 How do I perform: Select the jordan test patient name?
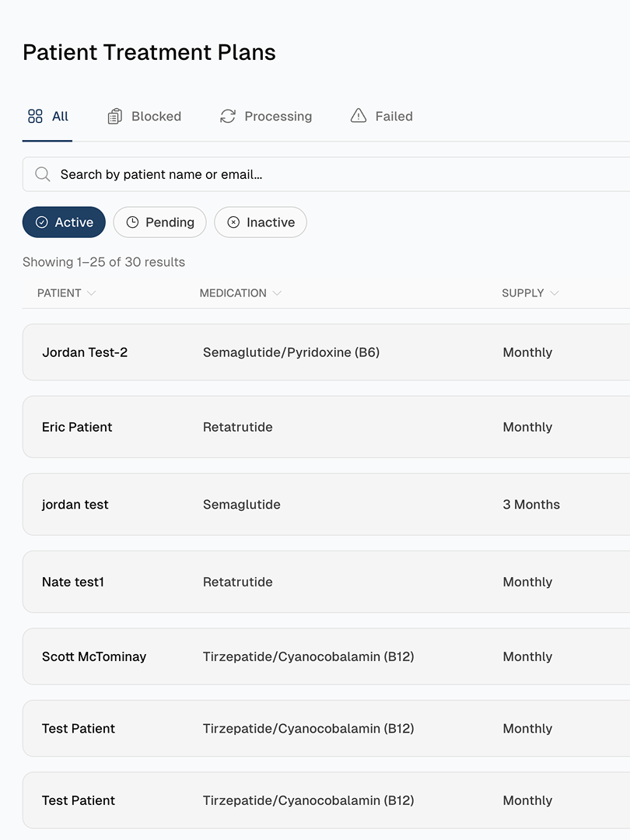(75, 505)
